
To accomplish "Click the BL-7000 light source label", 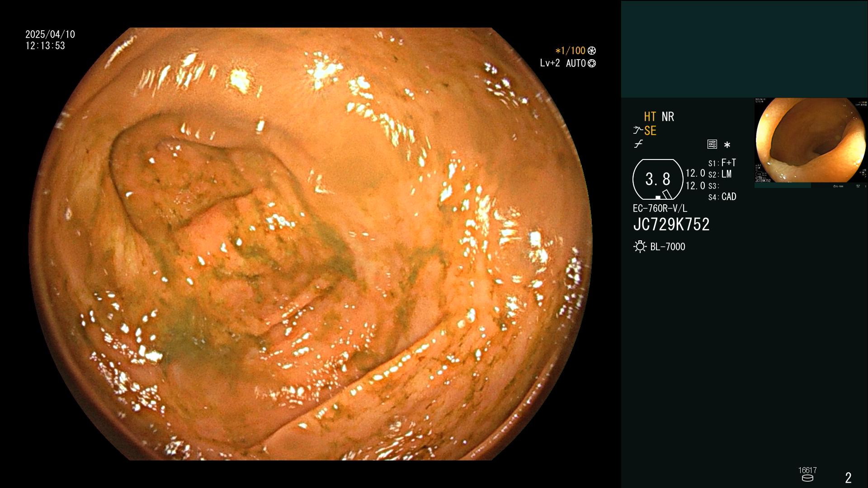I will pyautogui.click(x=668, y=247).
